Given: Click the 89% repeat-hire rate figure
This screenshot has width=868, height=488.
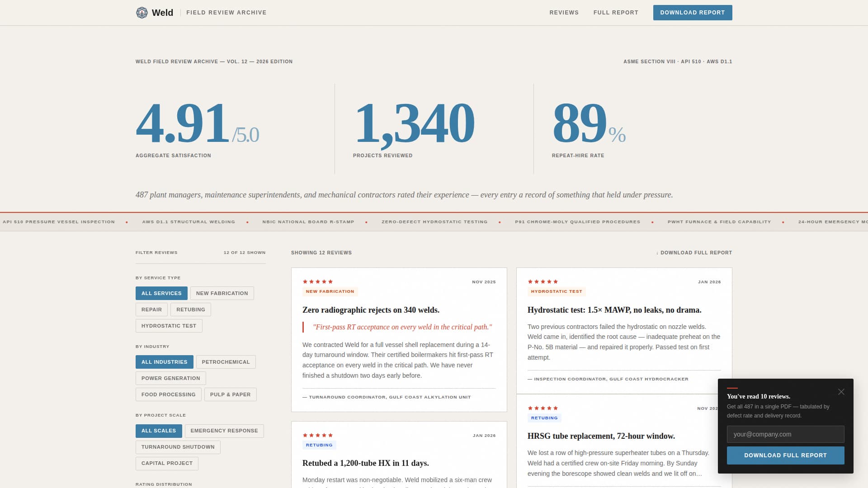Looking at the screenshot, I should pos(589,123).
